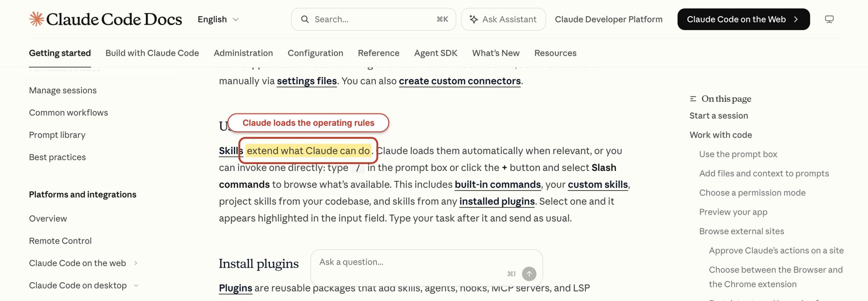The width and height of the screenshot is (868, 301).
Task: Open the Administration tab
Action: pos(243,53)
